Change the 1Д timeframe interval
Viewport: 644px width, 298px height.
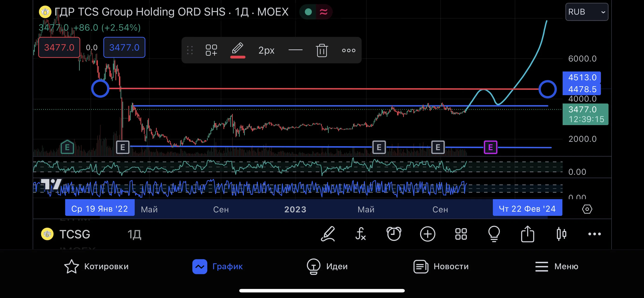[x=134, y=234]
